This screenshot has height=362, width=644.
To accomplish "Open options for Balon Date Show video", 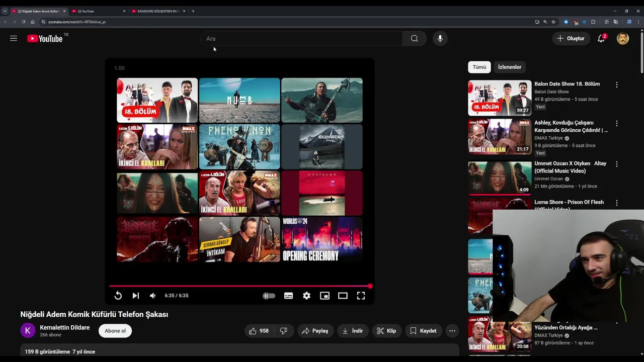I will point(617,84).
